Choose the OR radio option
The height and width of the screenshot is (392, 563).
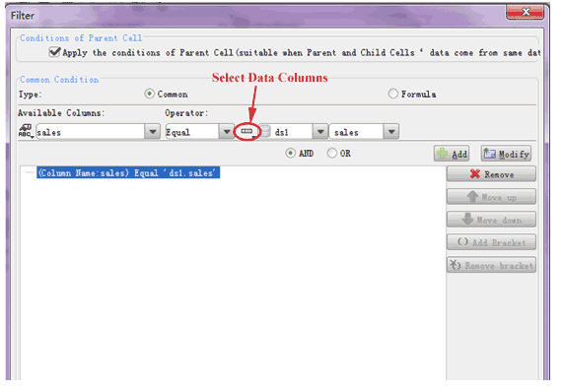click(332, 153)
